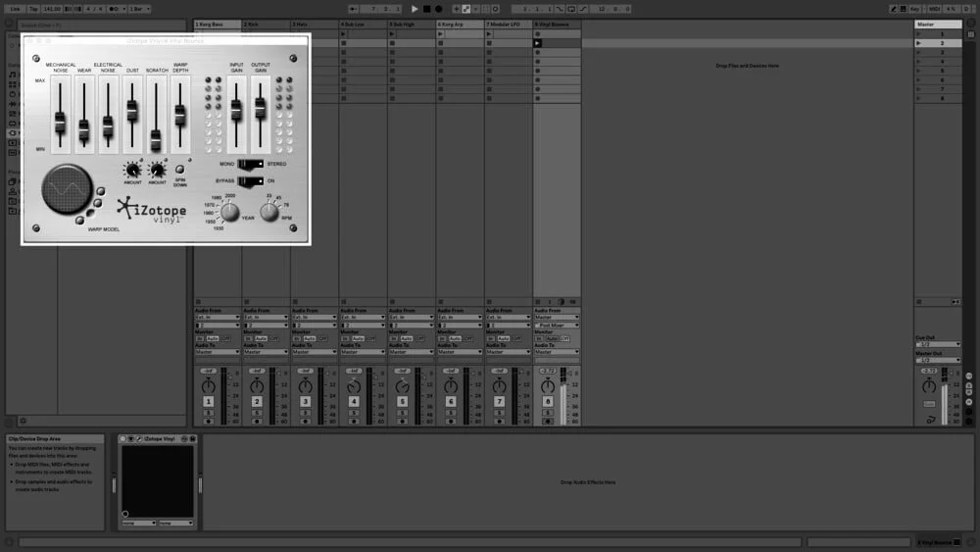Click track 5 pan knob
Image resolution: width=980 pixels, height=552 pixels.
pyautogui.click(x=403, y=387)
